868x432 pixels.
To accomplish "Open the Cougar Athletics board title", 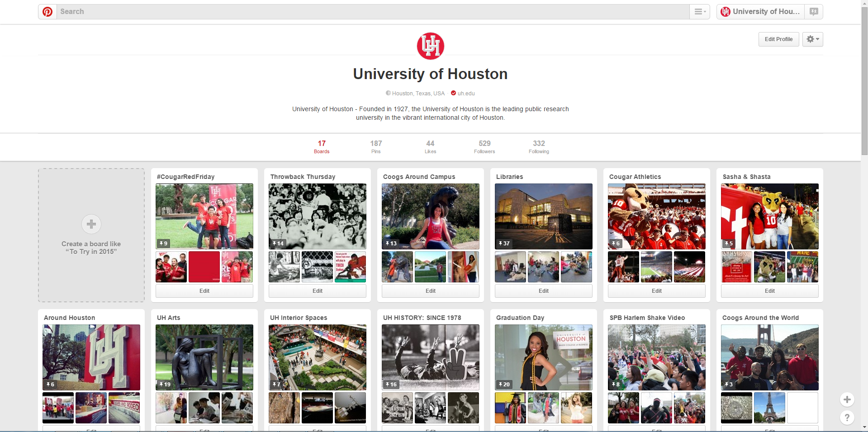I will (635, 177).
